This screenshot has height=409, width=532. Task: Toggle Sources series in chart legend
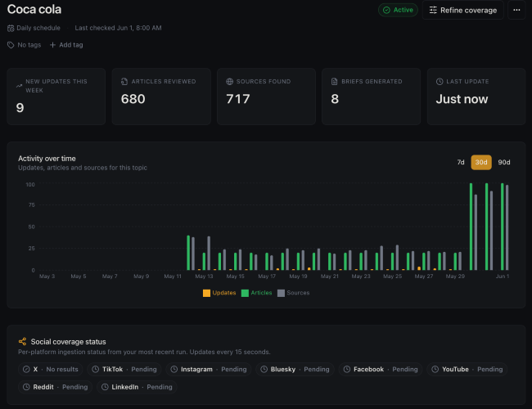point(294,293)
